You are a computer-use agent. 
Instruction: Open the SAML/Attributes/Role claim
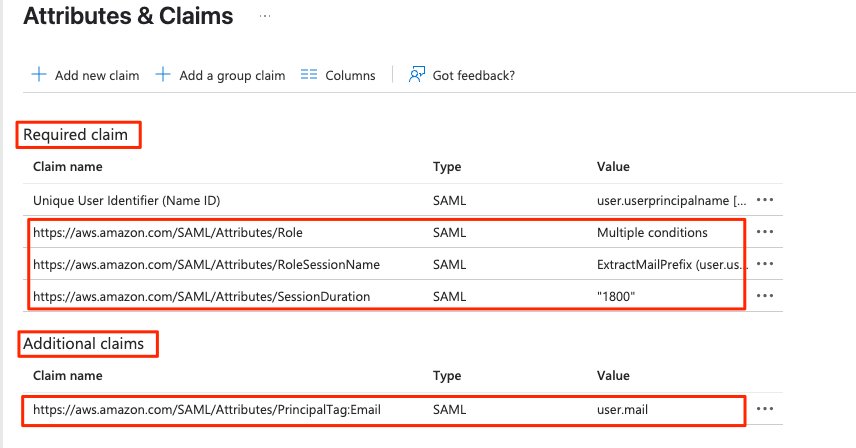tap(168, 232)
